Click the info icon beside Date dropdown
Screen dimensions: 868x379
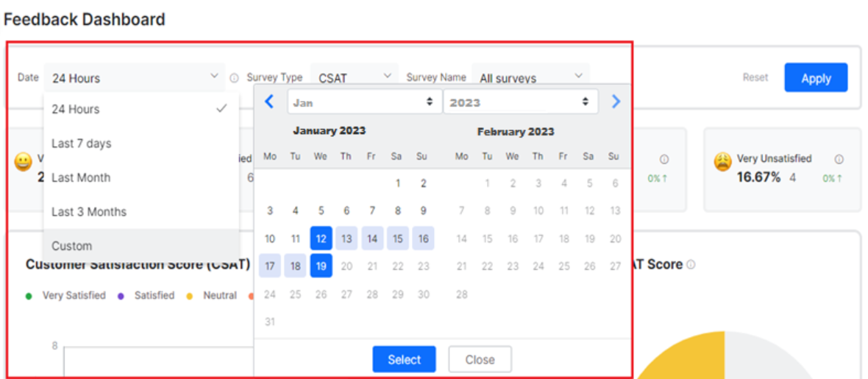click(234, 78)
